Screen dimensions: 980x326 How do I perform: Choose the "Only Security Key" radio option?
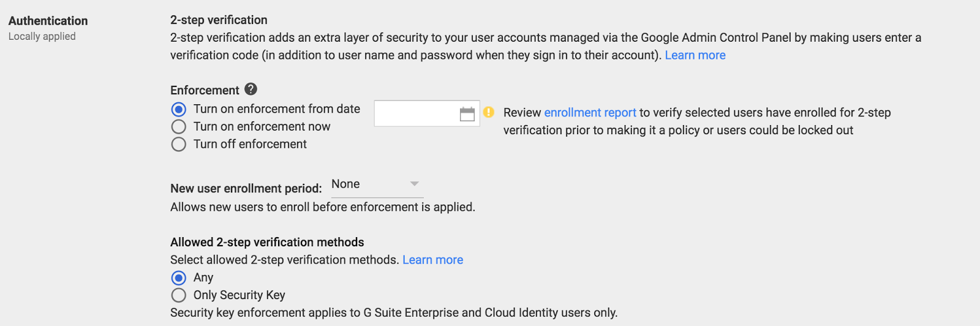(x=179, y=295)
